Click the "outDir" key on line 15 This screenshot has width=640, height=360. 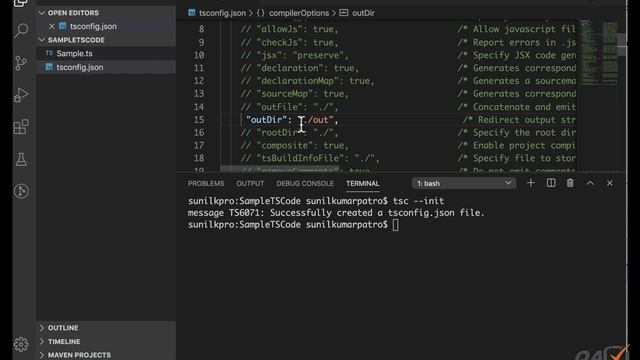click(x=267, y=120)
